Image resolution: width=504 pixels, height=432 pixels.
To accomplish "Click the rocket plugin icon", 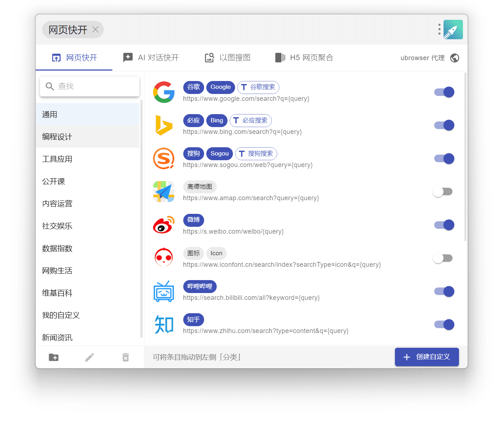I will pyautogui.click(x=453, y=30).
